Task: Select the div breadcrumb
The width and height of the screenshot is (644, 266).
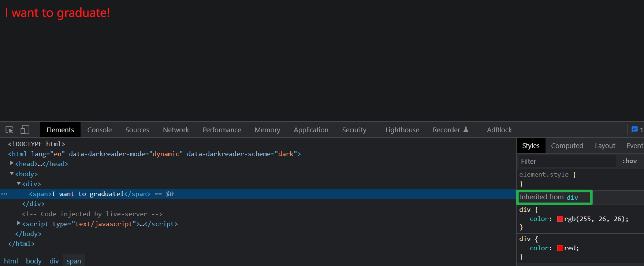Action: click(54, 261)
